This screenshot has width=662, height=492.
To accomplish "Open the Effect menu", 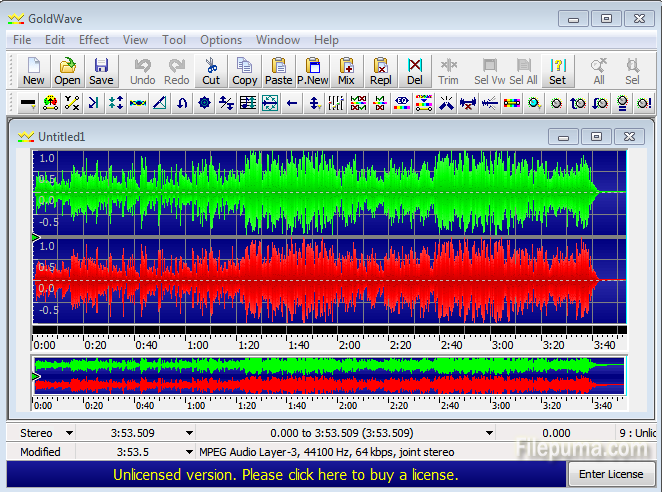I will (x=94, y=40).
